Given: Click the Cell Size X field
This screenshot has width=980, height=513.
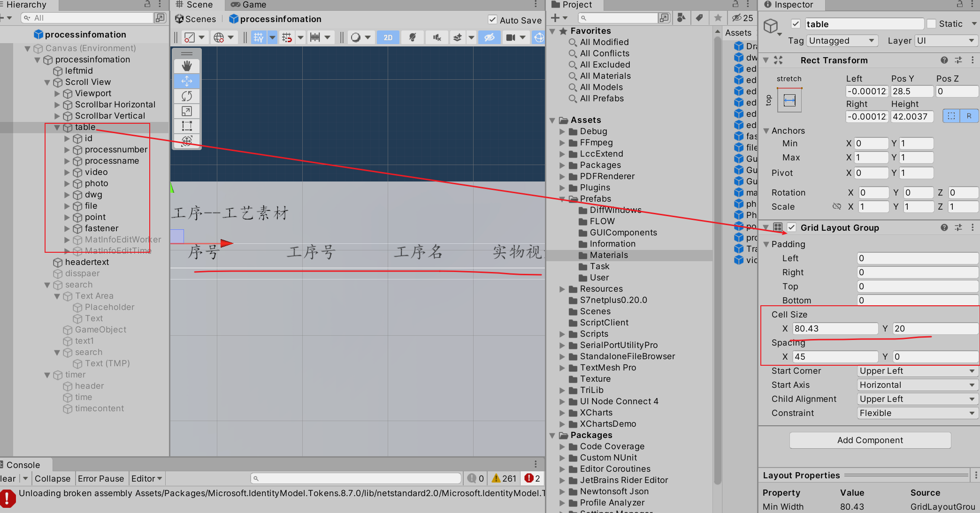Looking at the screenshot, I should (x=835, y=329).
